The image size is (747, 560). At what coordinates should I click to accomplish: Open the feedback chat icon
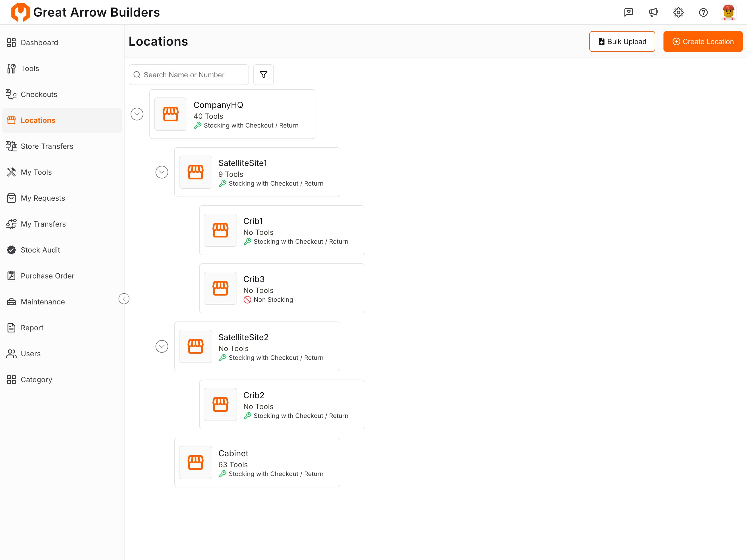[x=628, y=12]
